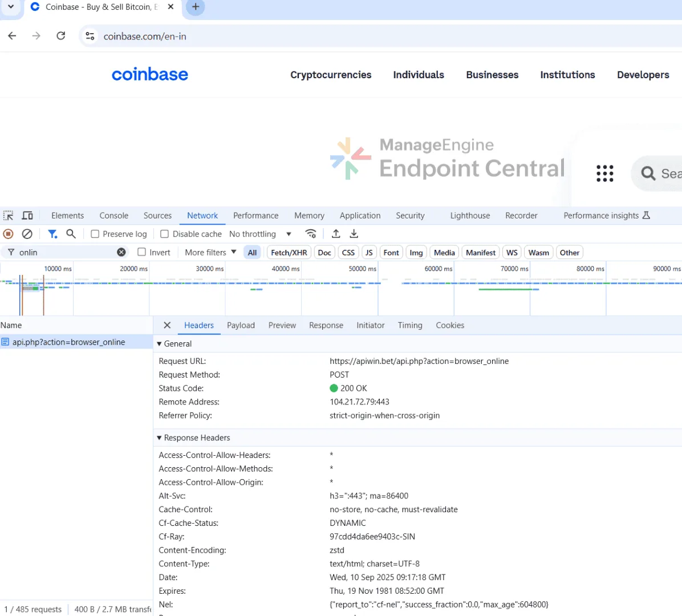Open the nine-dot apps grid

tap(605, 173)
